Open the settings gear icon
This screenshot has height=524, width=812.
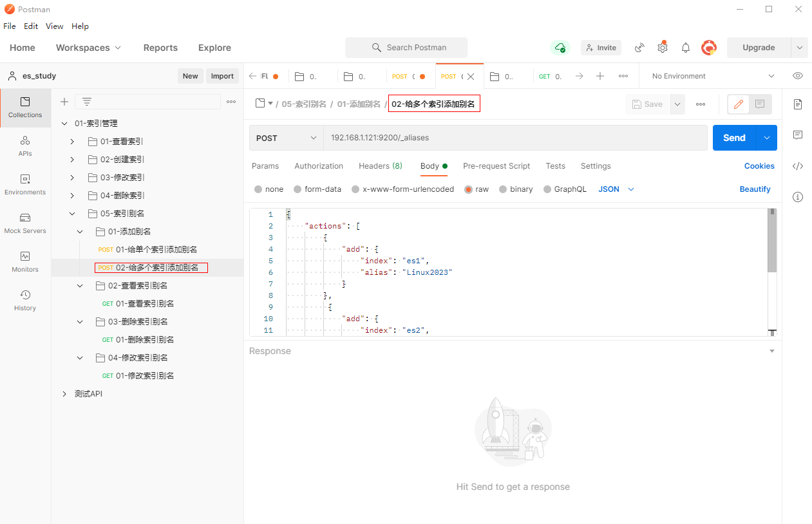click(x=663, y=48)
